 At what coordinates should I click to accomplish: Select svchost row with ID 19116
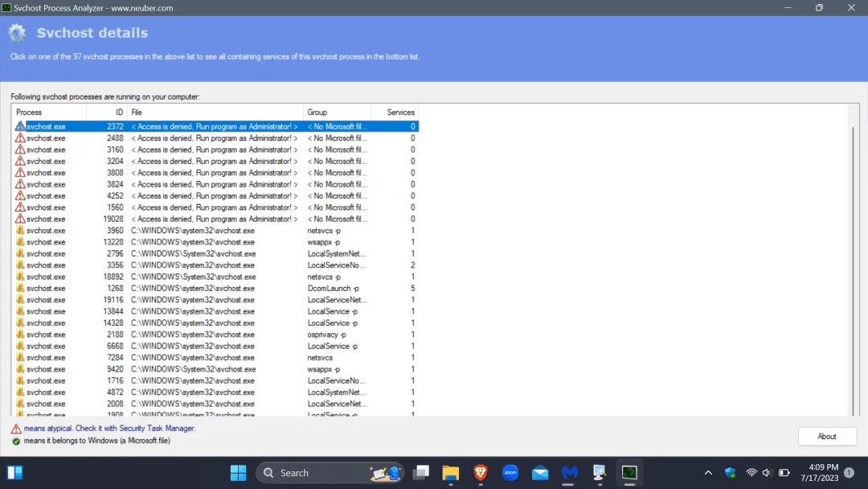coord(215,300)
